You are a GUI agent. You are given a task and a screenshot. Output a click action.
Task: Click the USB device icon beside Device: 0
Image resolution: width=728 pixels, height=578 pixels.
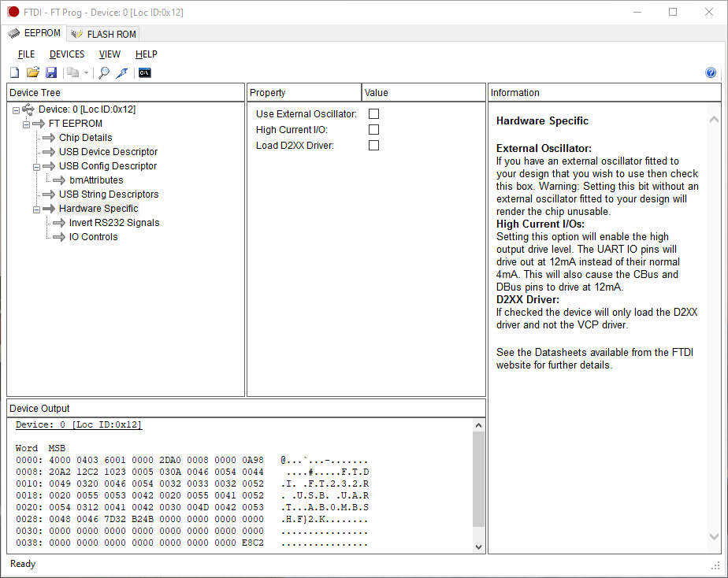tap(28, 109)
